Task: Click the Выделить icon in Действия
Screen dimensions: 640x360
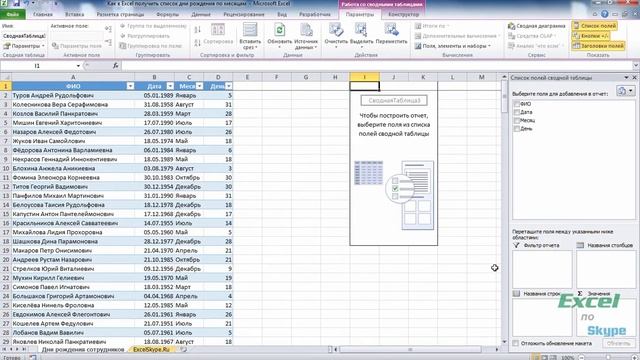Action: coord(361,31)
